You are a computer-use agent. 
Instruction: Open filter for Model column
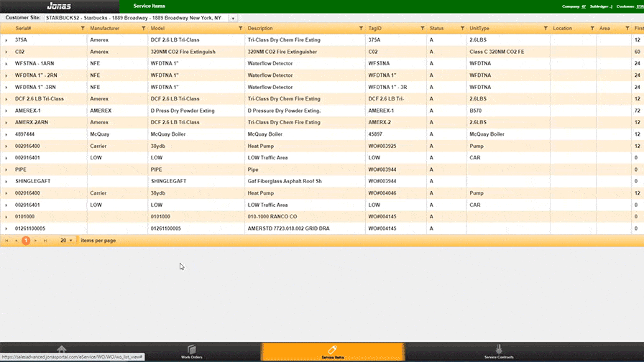pos(240,28)
